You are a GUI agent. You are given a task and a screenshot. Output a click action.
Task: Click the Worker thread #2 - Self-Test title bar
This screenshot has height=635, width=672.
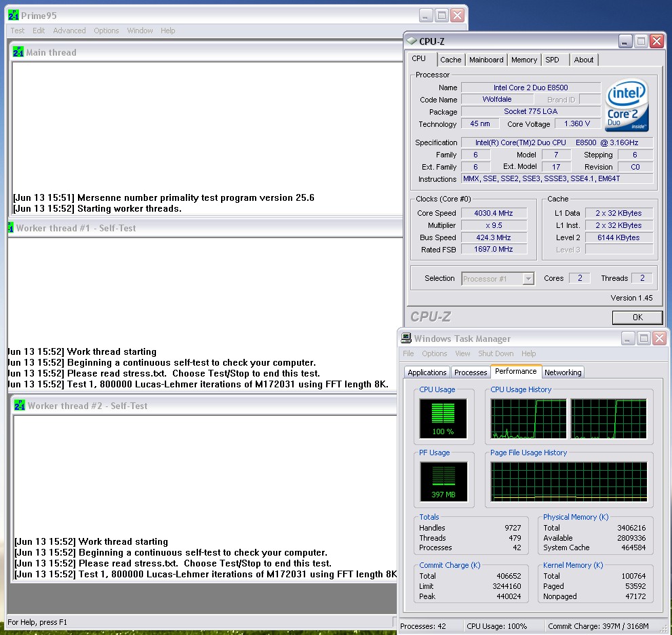(x=205, y=405)
